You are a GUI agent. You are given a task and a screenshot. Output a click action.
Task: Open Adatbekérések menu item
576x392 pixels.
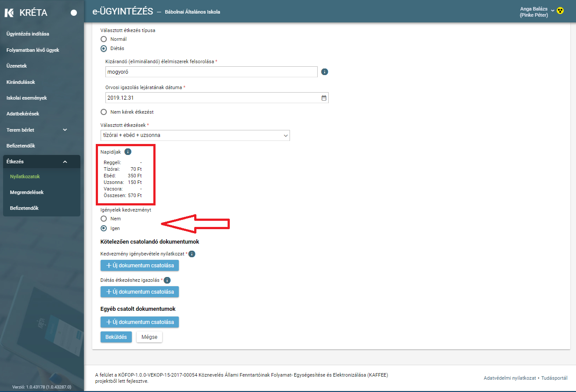click(x=23, y=114)
